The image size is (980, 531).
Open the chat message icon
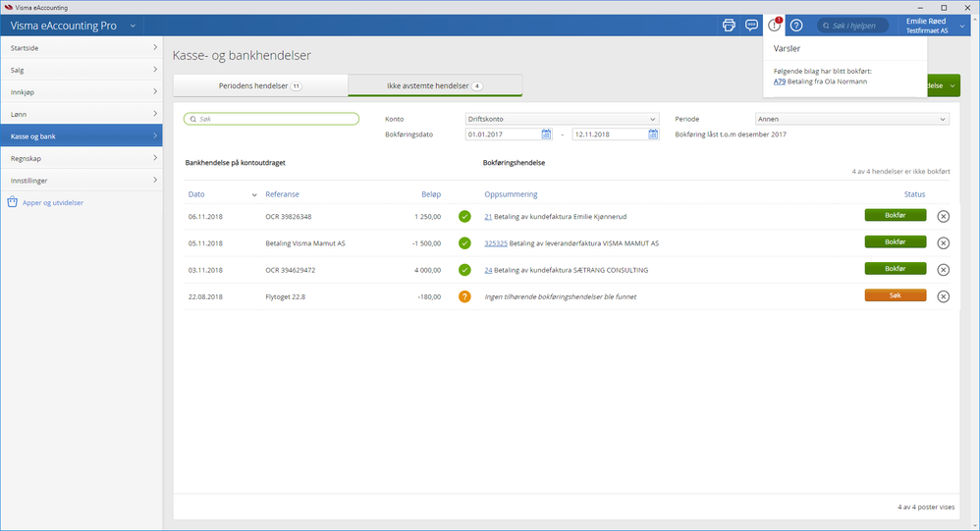click(751, 26)
